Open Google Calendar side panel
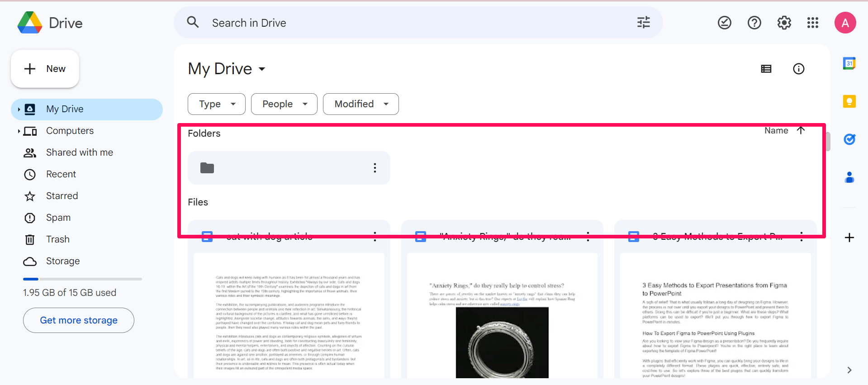 [849, 63]
